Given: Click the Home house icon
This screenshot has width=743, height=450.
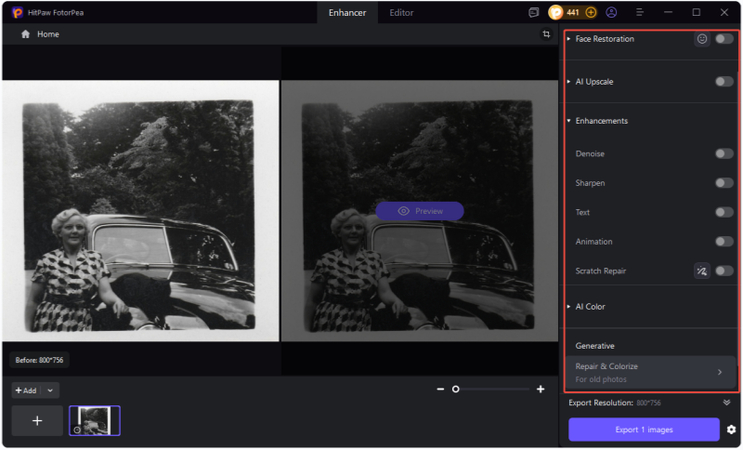Looking at the screenshot, I should (x=26, y=34).
